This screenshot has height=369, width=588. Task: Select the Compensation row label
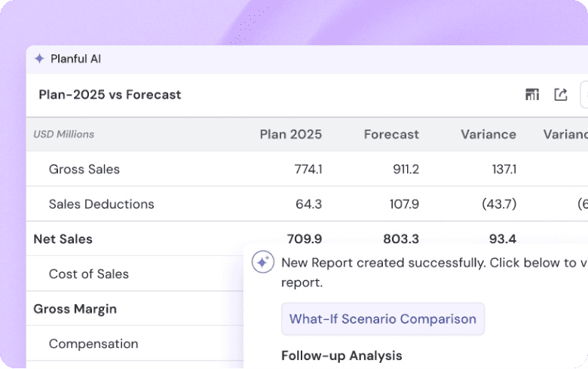point(93,343)
